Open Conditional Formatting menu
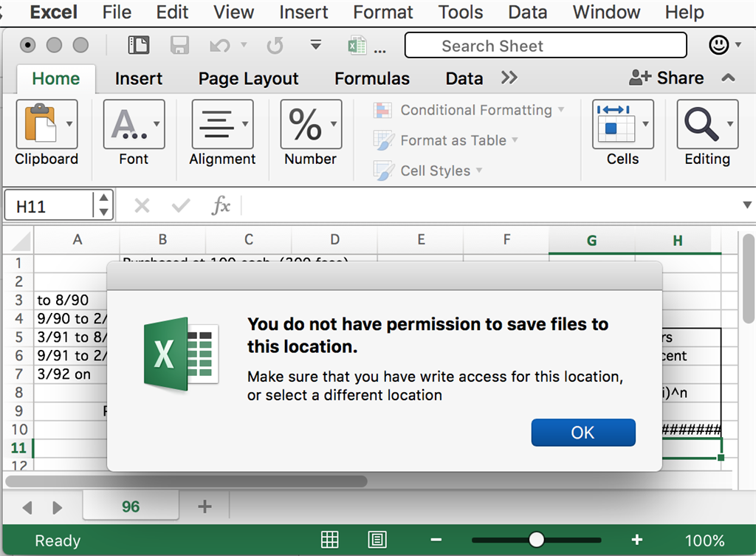Image resolution: width=756 pixels, height=556 pixels. point(469,110)
